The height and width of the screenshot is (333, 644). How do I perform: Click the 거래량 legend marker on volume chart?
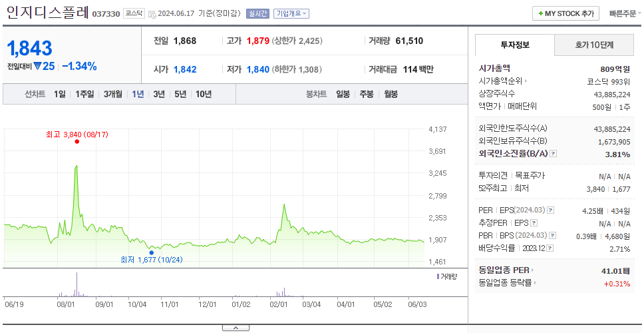click(438, 276)
